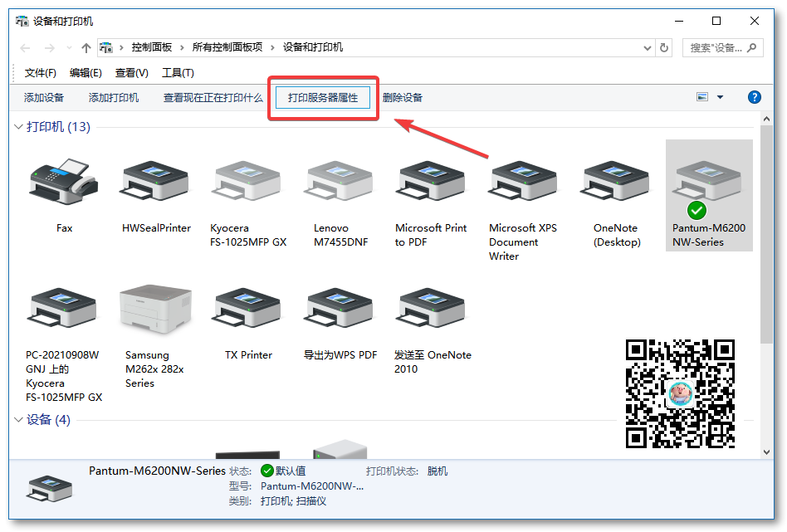
Task: Open help via the blue question mark icon
Action: click(754, 97)
